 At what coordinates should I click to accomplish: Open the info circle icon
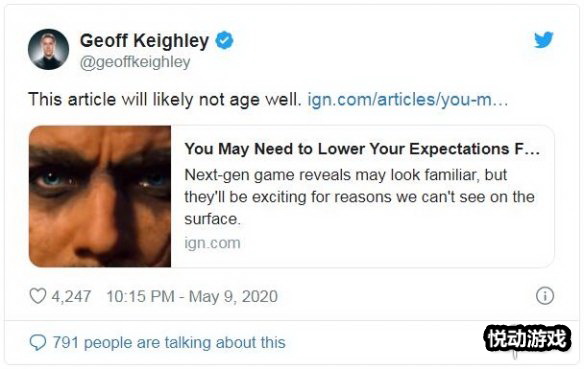(545, 296)
